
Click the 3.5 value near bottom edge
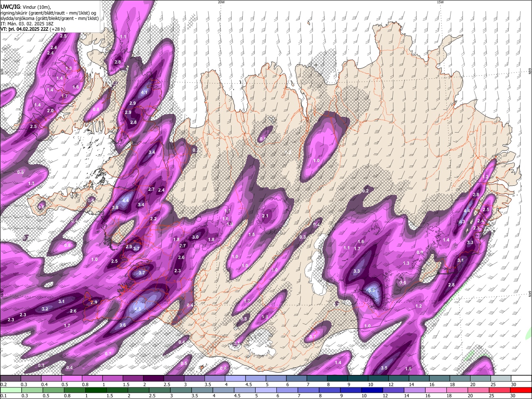[x=384, y=368]
